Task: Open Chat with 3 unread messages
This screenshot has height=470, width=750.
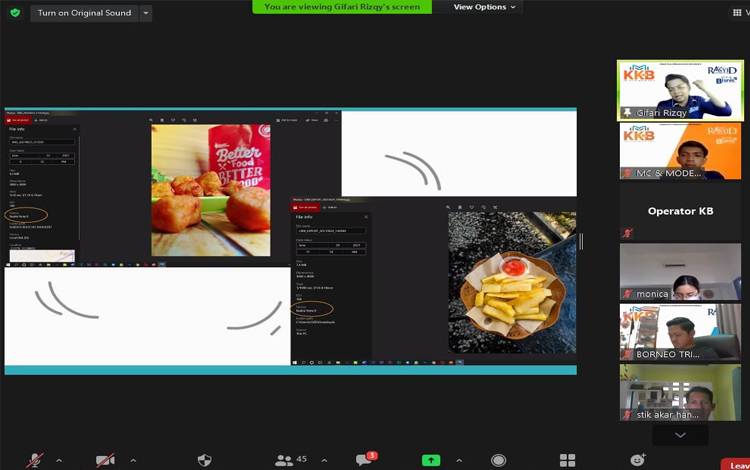Action: pos(366,459)
